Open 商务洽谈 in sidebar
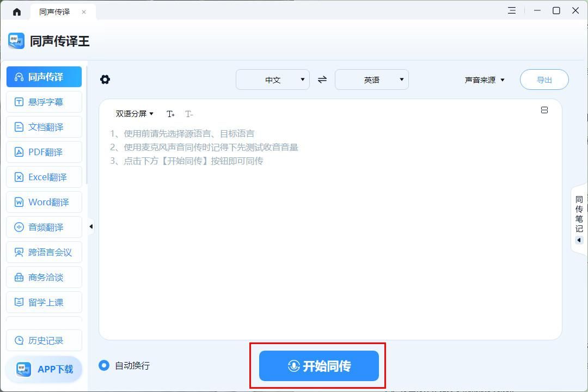 coord(44,277)
